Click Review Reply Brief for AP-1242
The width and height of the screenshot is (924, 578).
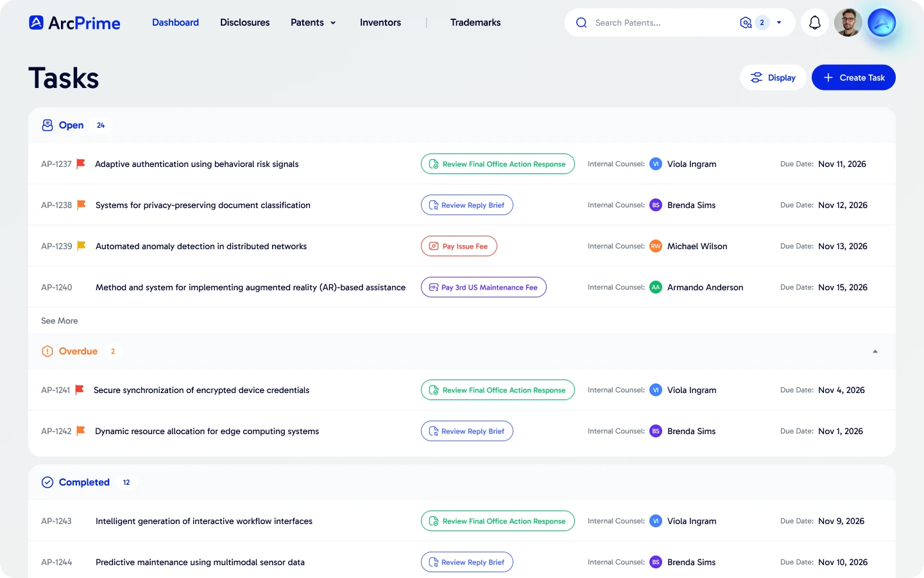pyautogui.click(x=467, y=431)
